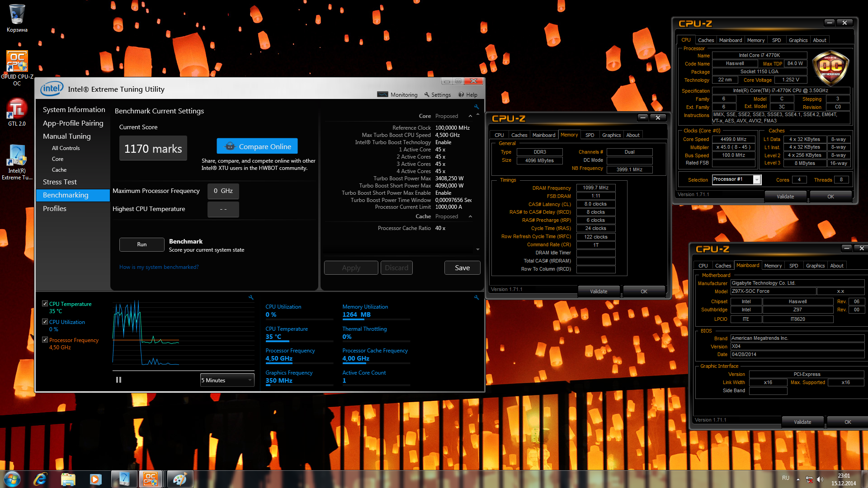Collapse the Cache Proposed section
Image resolution: width=868 pixels, height=488 pixels.
coord(470,216)
